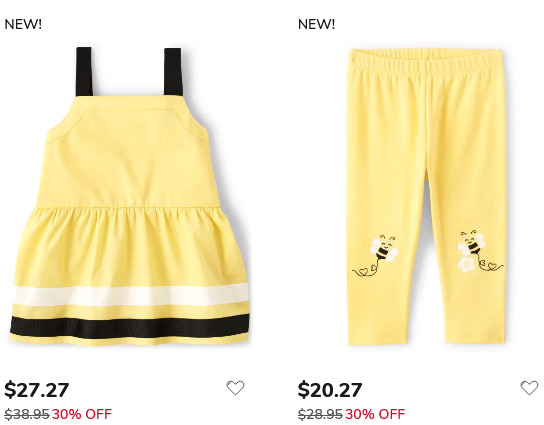
Task: Click the crossed-out $38.95 original price
Action: tap(27, 414)
